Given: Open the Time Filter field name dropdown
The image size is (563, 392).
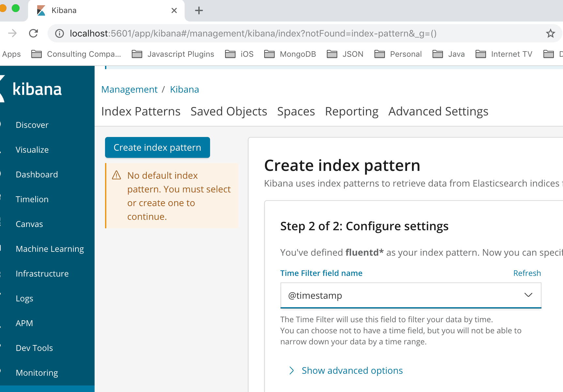Looking at the screenshot, I should click(x=411, y=295).
